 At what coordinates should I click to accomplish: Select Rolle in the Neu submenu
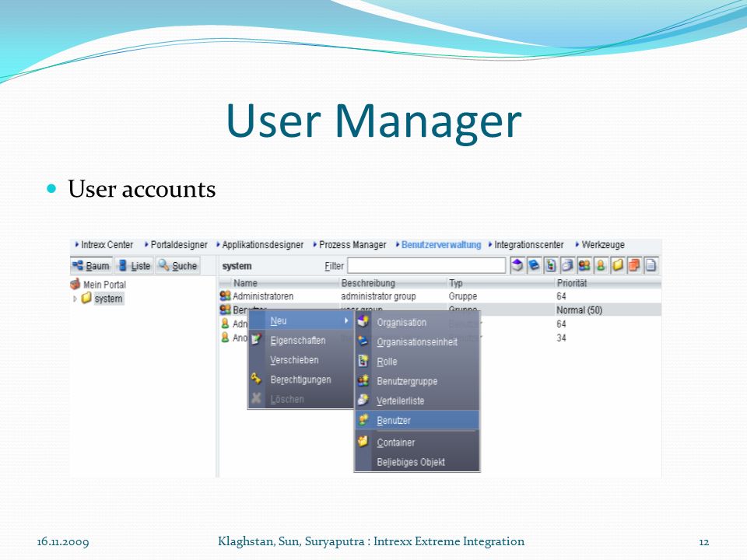417,361
